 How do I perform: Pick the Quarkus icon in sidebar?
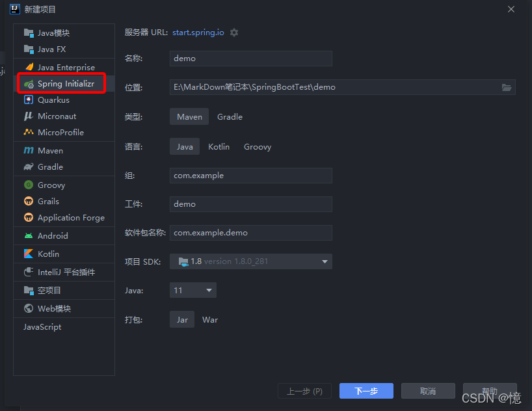click(x=29, y=99)
